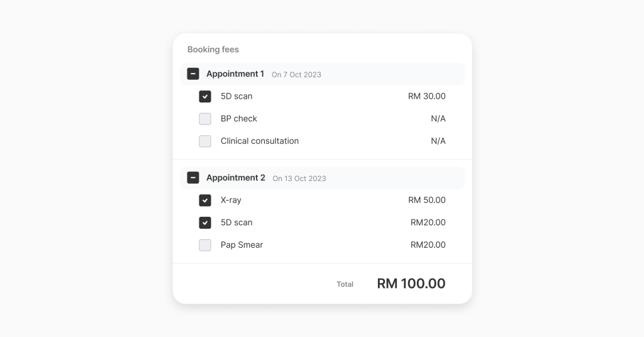Screen dimensions: 644x337
Task: Select the Appointment 1 heading label
Action: [x=235, y=74]
